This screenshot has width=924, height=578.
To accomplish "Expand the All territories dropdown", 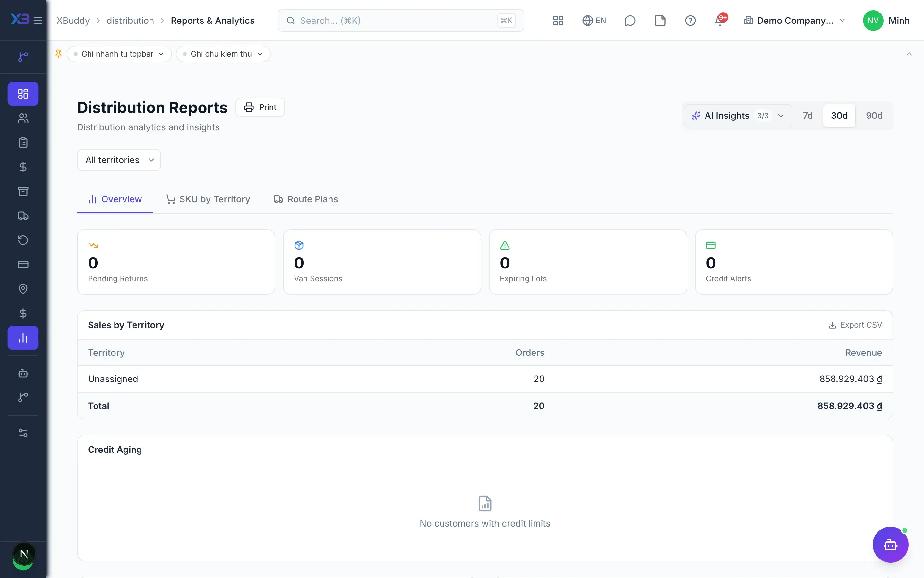I will [x=119, y=160].
